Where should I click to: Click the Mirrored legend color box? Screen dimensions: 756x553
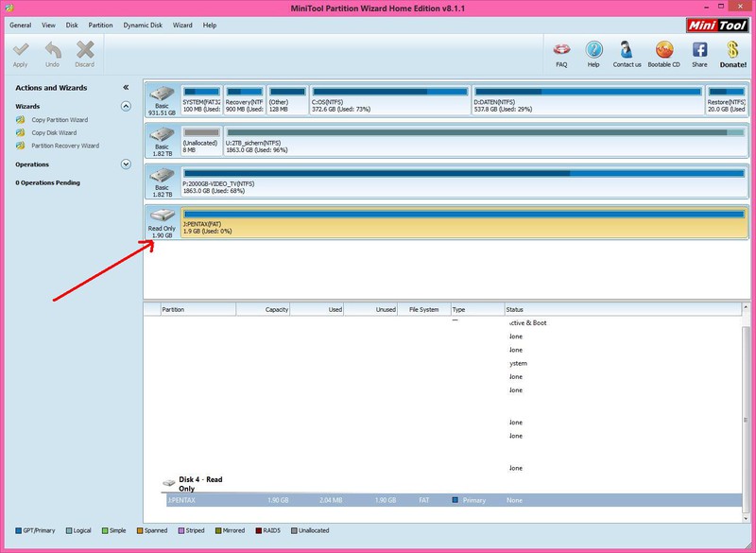click(218, 530)
